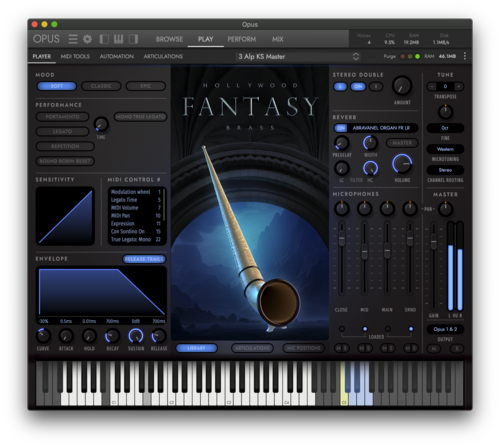500x447 pixels.
Task: Click the reverb Predelay knob
Action: (341, 143)
